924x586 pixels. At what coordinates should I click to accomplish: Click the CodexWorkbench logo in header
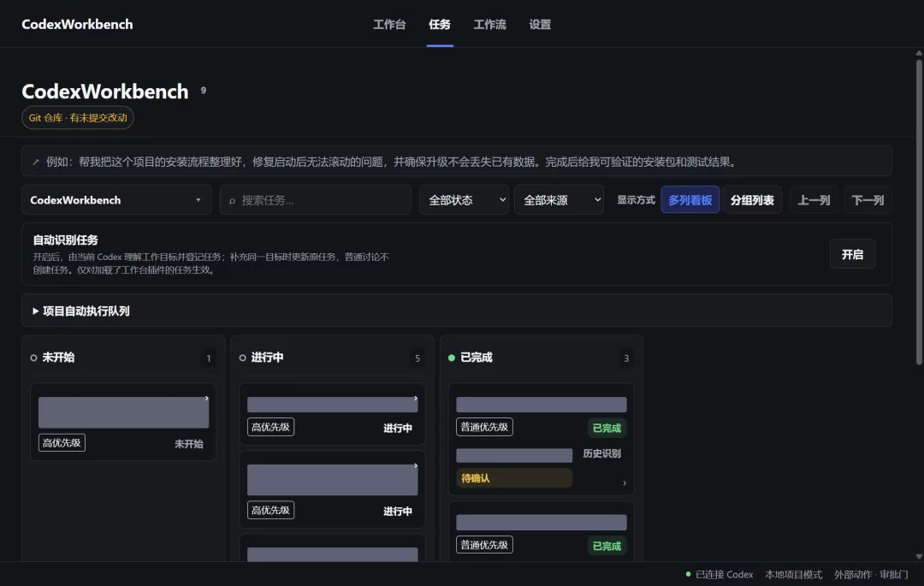[77, 25]
